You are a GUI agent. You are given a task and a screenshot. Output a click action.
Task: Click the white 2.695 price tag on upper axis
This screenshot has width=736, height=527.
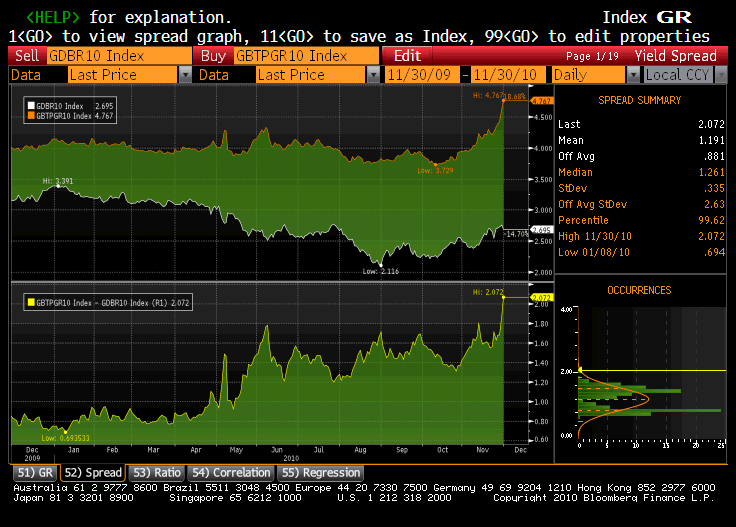pyautogui.click(x=542, y=229)
